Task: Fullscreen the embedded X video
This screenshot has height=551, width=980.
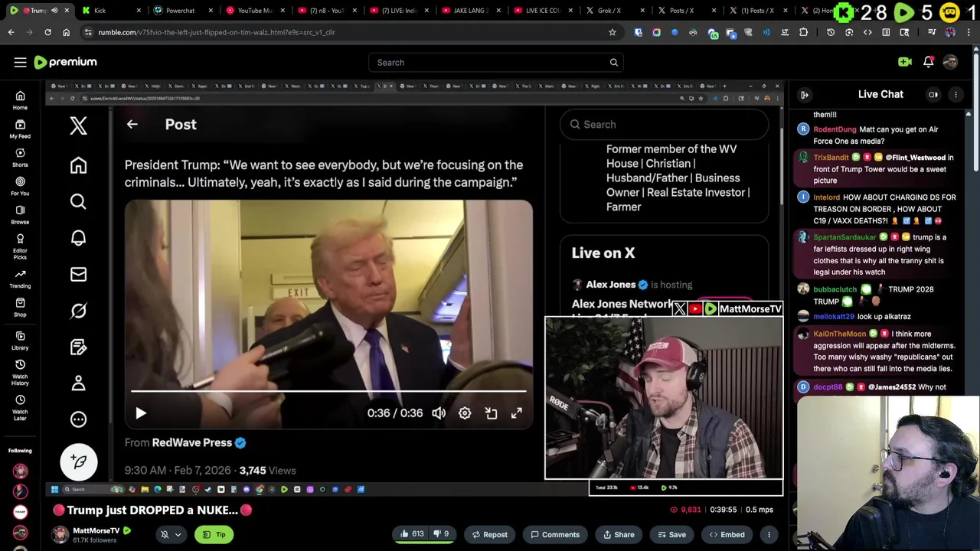Action: pos(517,413)
